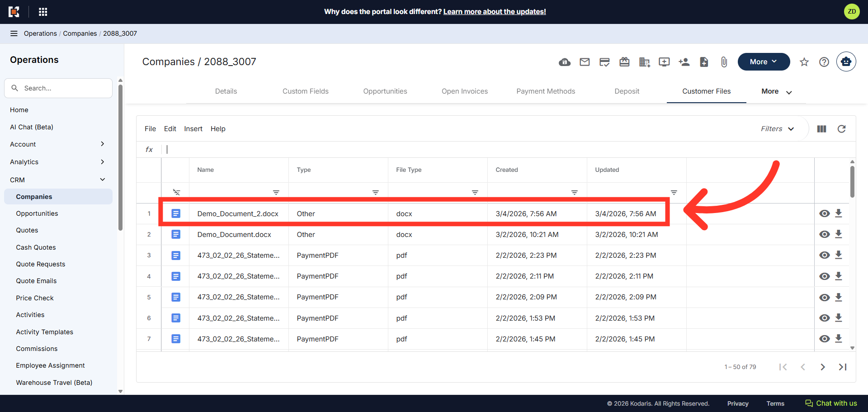View the 1:45 PM statement pdf
This screenshot has height=412, width=868.
click(x=825, y=339)
